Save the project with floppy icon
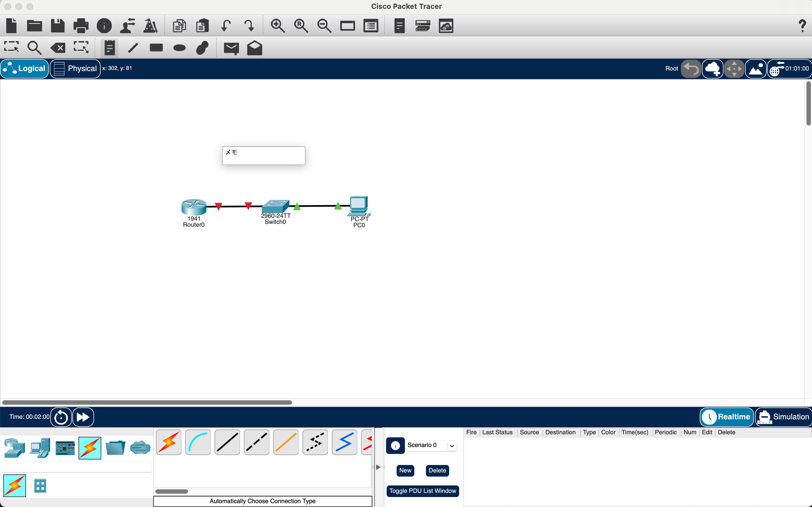This screenshot has width=812, height=507. tap(58, 26)
